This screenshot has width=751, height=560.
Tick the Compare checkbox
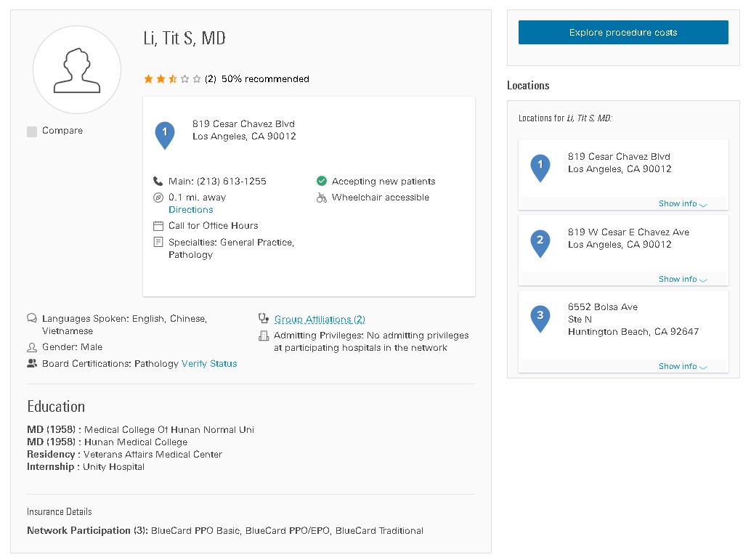pyautogui.click(x=32, y=131)
